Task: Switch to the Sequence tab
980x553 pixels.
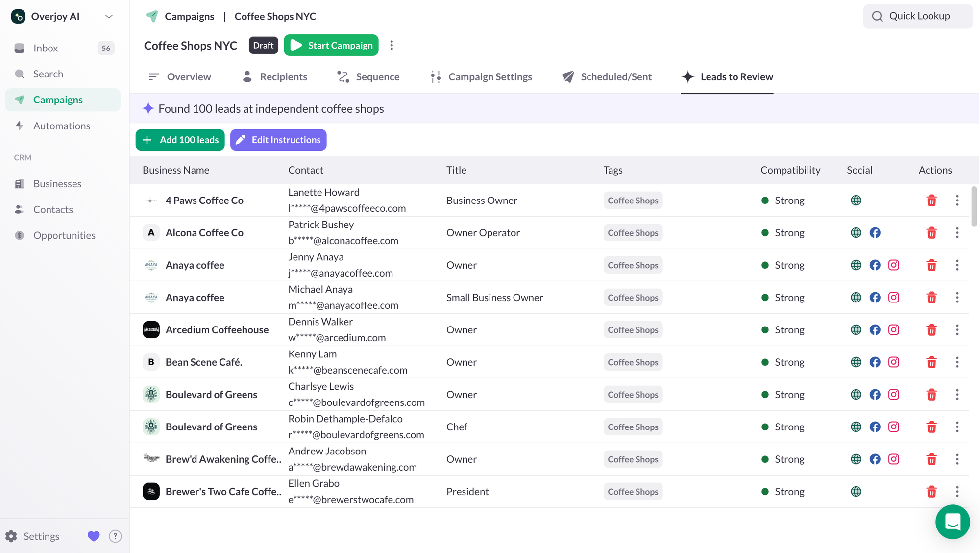Action: point(368,77)
